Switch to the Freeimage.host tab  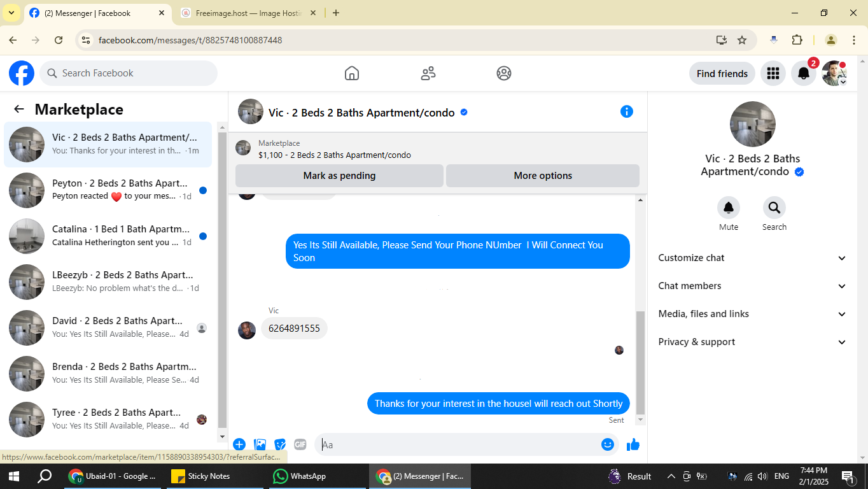click(249, 13)
